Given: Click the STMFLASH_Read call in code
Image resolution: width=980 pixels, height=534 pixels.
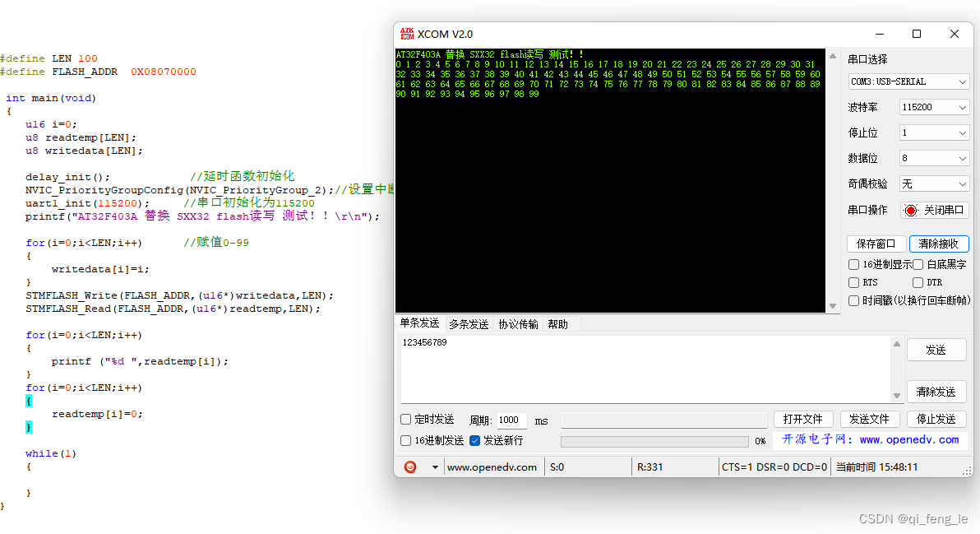Looking at the screenshot, I should click(x=173, y=309).
